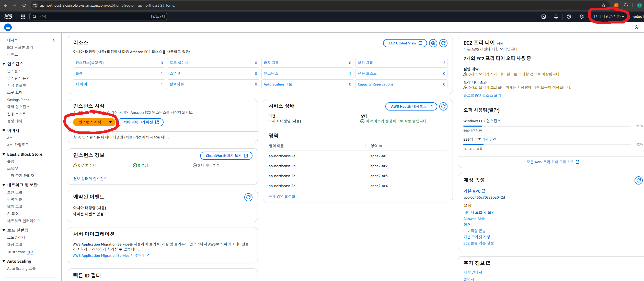
Task: Collapse the 이미지 sidebar section
Action: 4,130
